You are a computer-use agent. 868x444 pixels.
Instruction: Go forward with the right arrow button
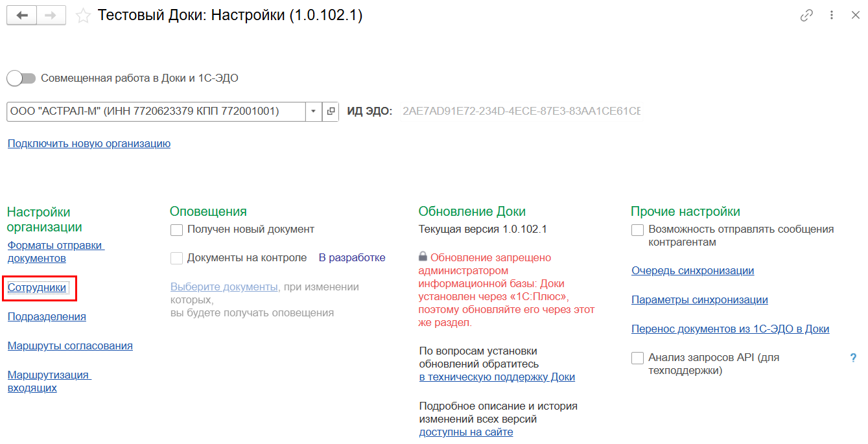(x=51, y=16)
